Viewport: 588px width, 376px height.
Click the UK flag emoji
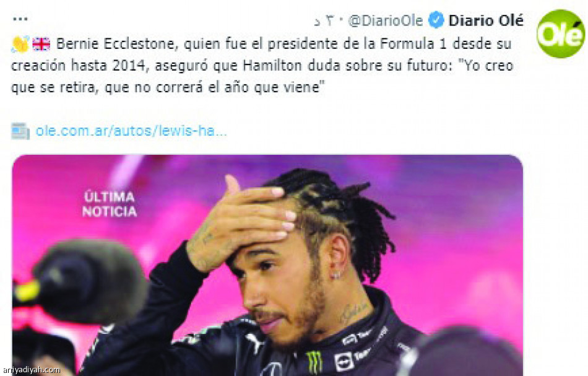click(41, 44)
